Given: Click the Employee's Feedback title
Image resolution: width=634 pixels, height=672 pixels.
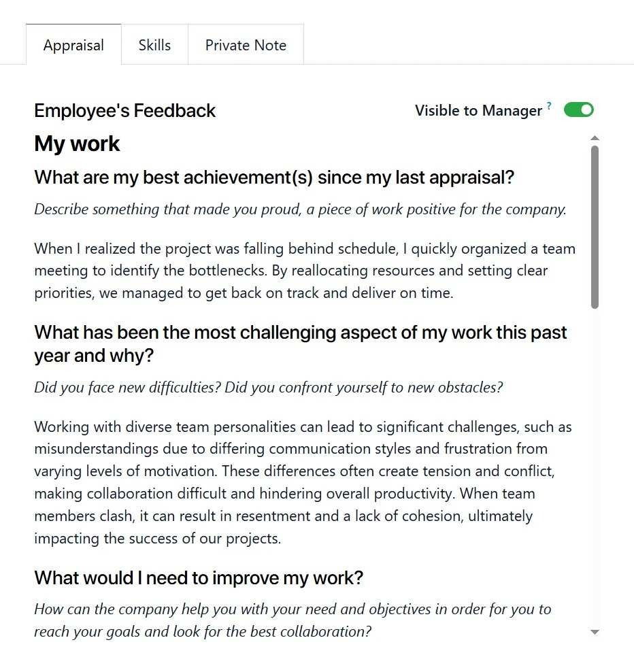Looking at the screenshot, I should [124, 111].
